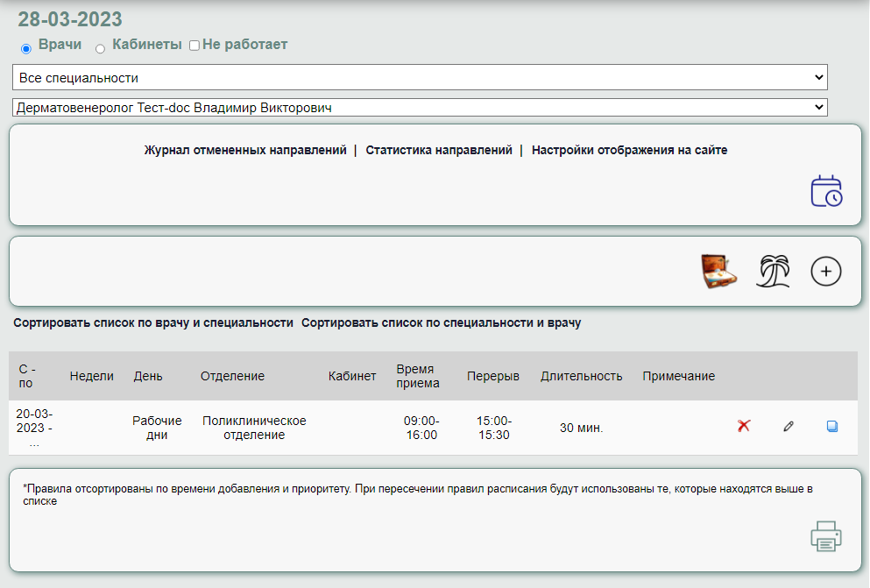Click the Поликлиническое отделение cell
The image size is (870, 588).
[254, 428]
